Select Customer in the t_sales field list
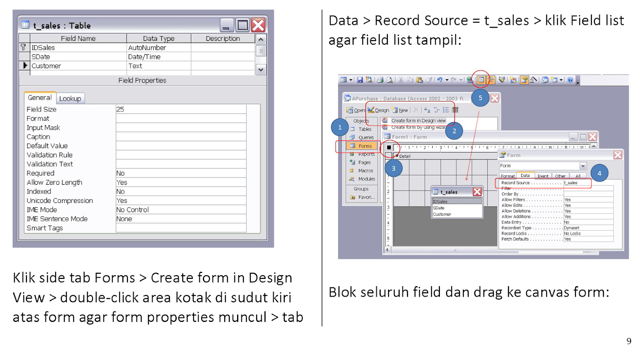This screenshot has height=355, width=644. (457, 214)
